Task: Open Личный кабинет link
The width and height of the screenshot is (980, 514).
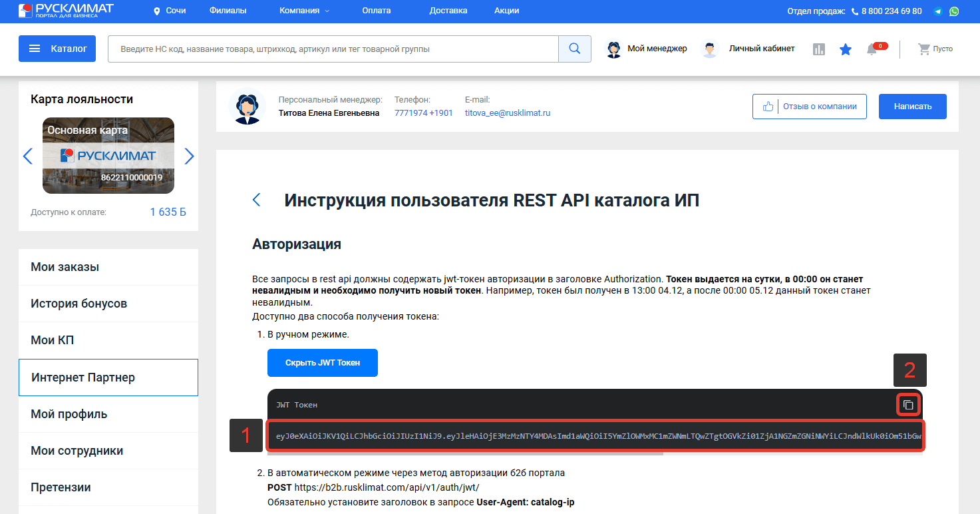Action: tap(762, 49)
